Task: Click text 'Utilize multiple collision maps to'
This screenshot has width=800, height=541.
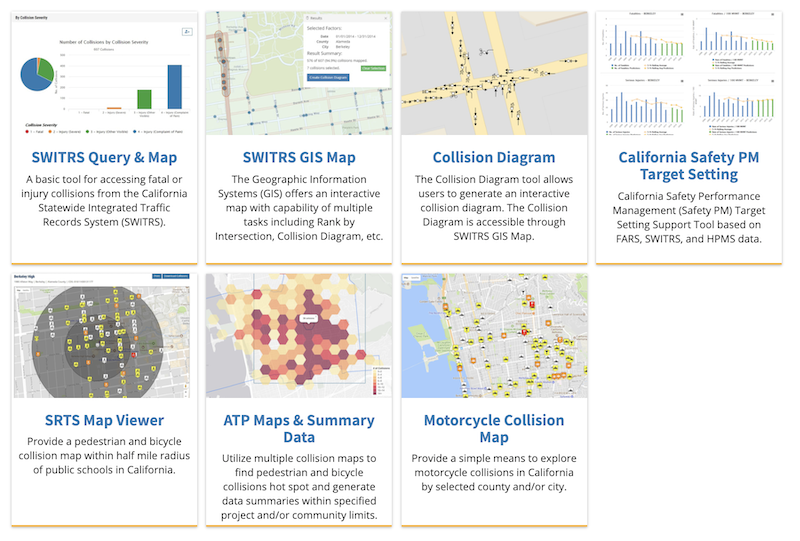Action: 299,458
